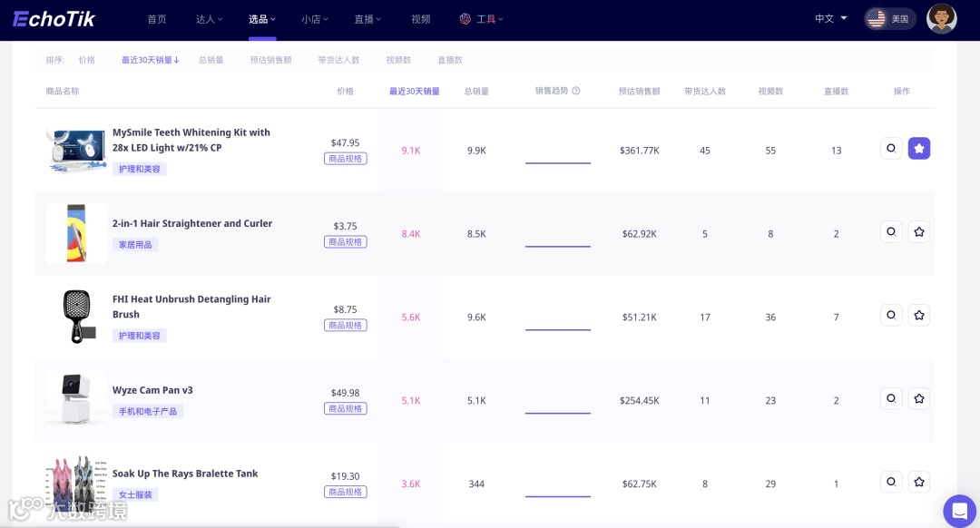
Task: Open the 中文 language dropdown
Action: [830, 19]
